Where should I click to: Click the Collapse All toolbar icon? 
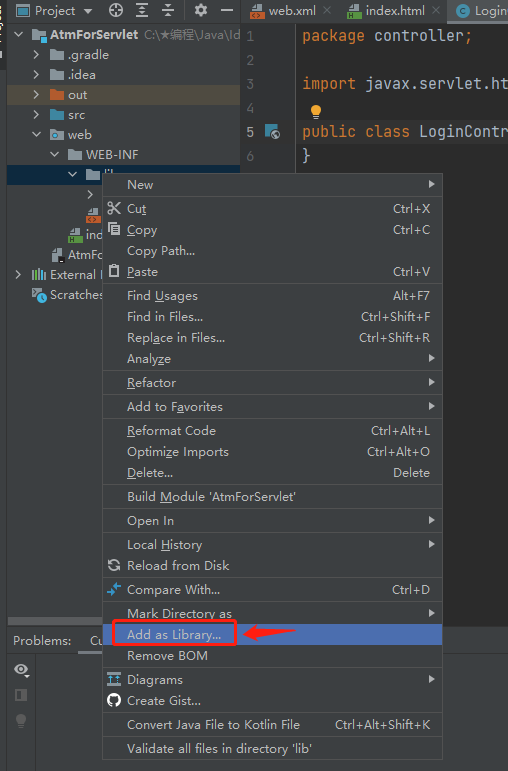coord(168,10)
